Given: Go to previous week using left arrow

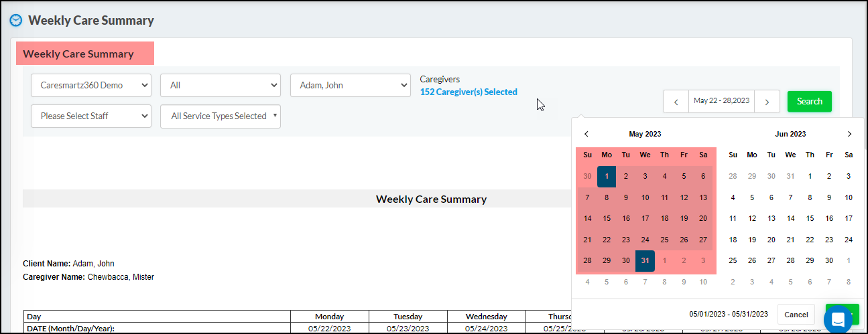Looking at the screenshot, I should 676,102.
